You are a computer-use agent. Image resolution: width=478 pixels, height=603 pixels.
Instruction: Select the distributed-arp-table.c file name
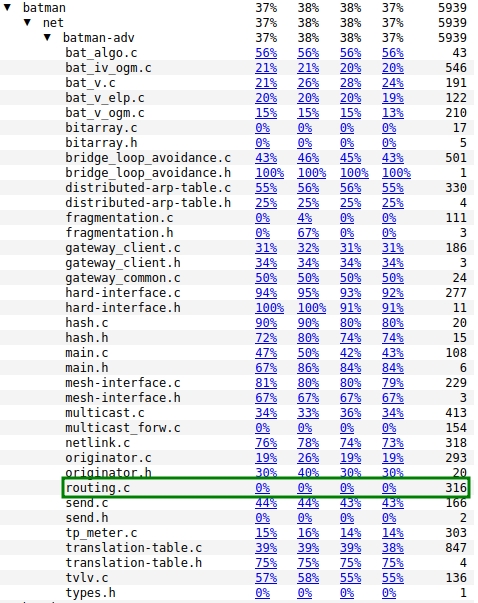(x=148, y=188)
